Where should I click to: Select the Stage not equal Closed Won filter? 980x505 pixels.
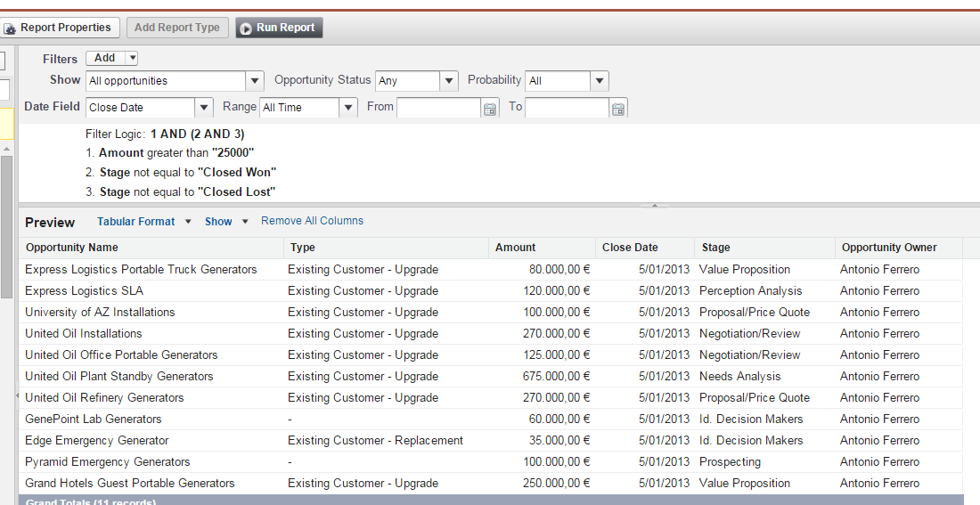187,172
